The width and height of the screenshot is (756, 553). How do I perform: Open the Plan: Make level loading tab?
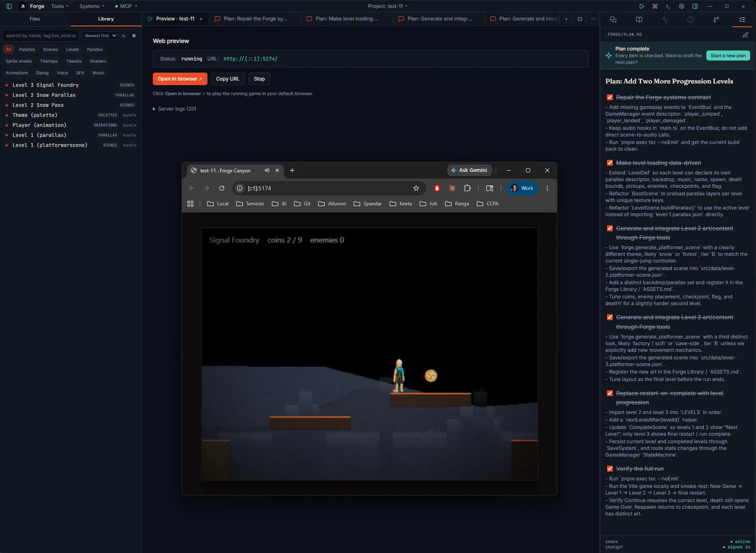[x=347, y=19]
